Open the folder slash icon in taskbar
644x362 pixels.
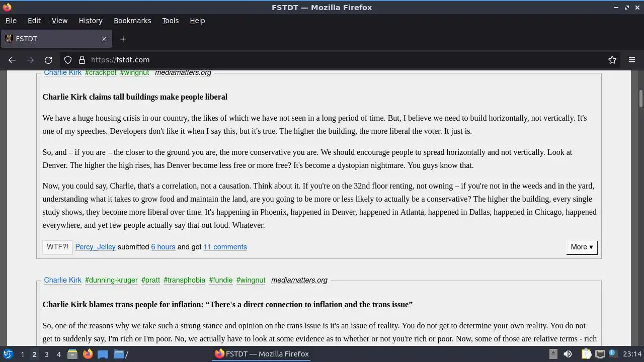tap(121, 354)
